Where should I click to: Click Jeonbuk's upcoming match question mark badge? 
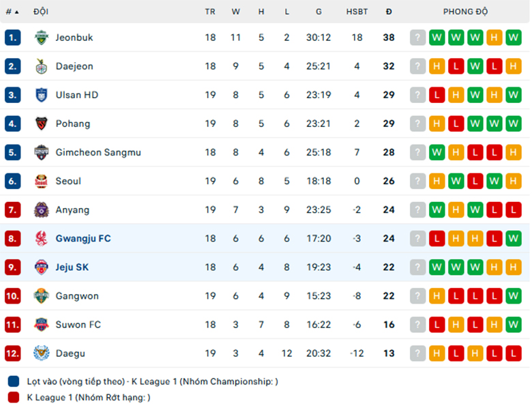coord(417,38)
